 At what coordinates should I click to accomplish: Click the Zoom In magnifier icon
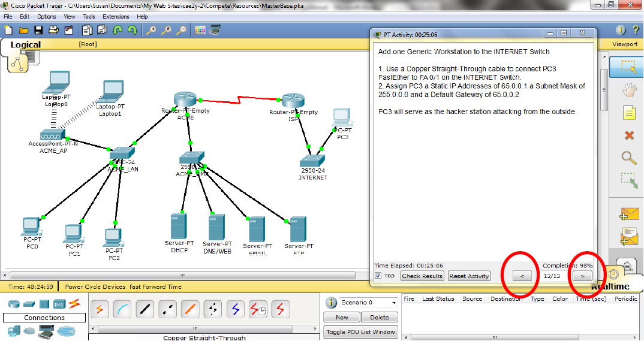151,30
